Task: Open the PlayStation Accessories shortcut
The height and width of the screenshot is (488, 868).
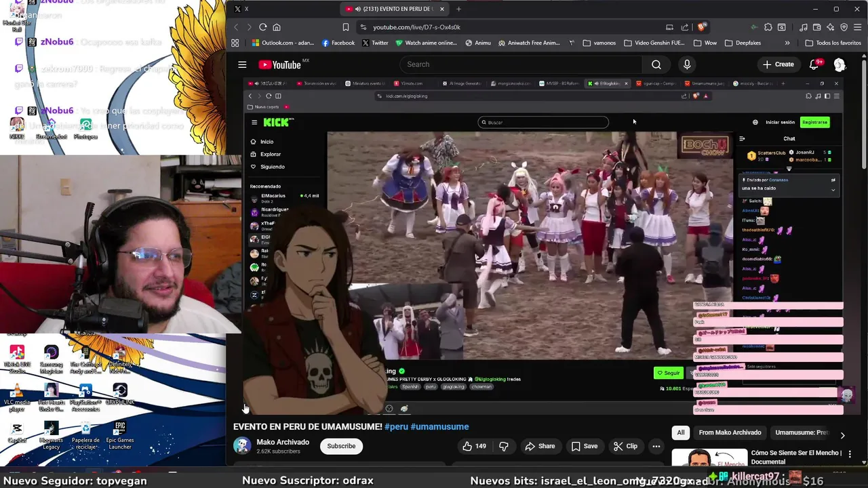Action: tap(85, 397)
